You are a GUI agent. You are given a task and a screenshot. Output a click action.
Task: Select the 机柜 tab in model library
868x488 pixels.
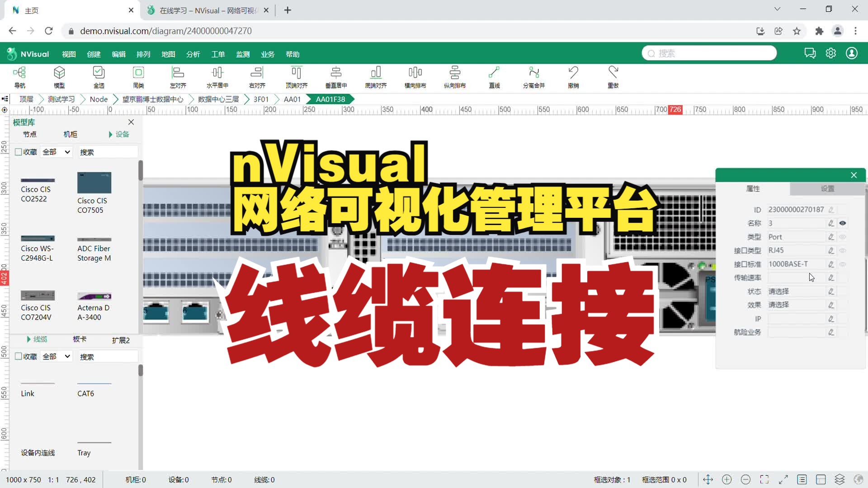tap(70, 134)
